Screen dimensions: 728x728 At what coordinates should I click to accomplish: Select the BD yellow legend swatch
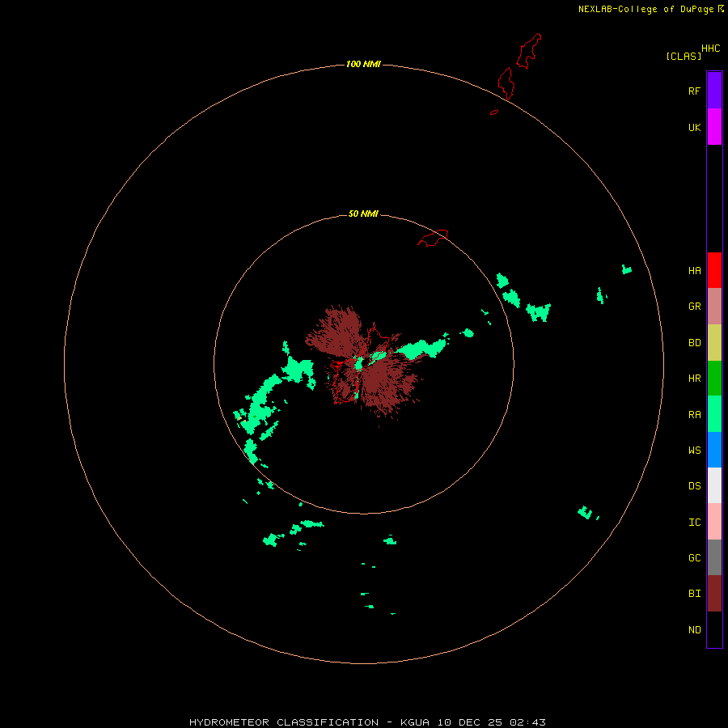pyautogui.click(x=714, y=343)
